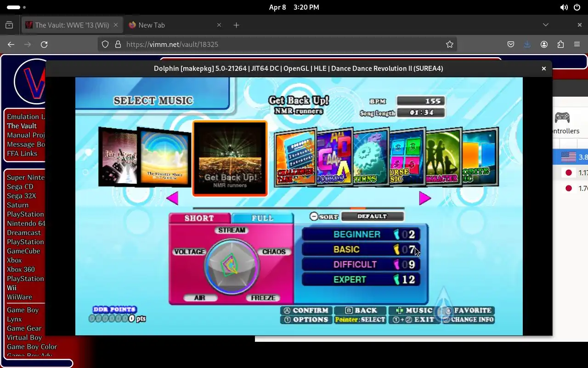Open the Options gear tile

pyautogui.click(x=371, y=157)
